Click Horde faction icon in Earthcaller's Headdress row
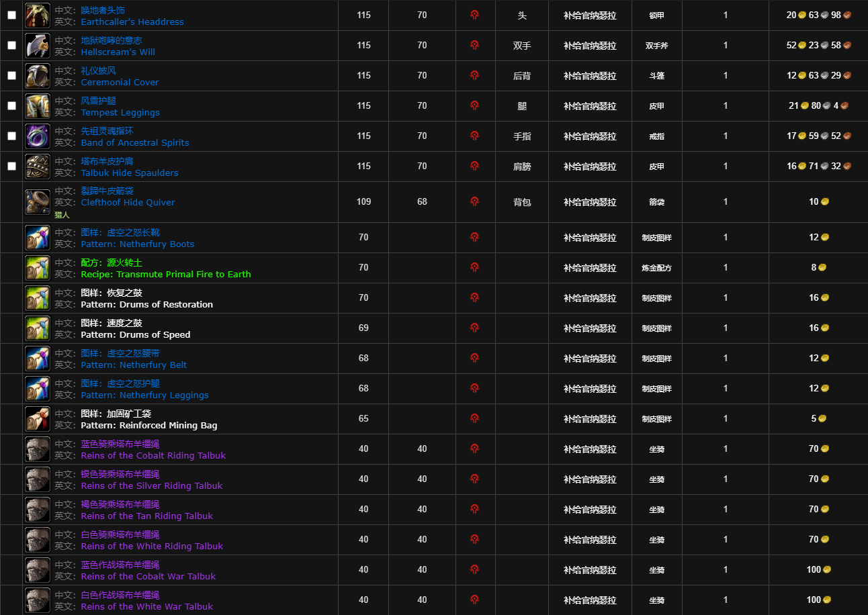Image resolution: width=868 pixels, height=615 pixels. [x=475, y=15]
